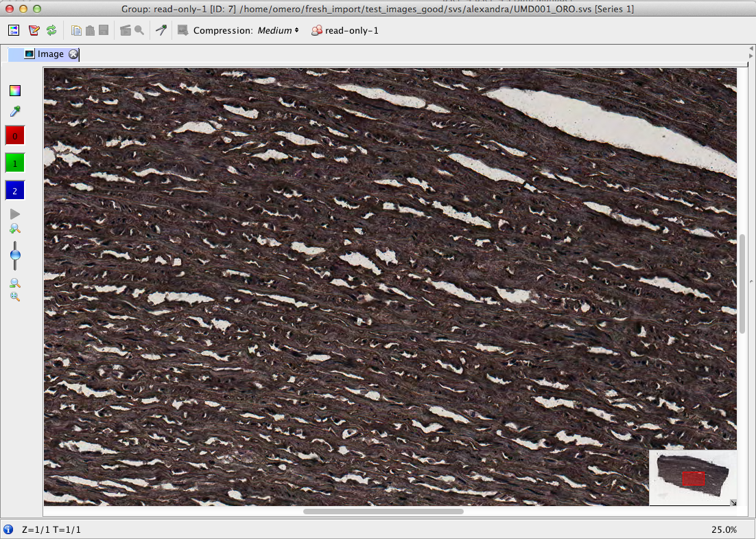Screen dimensions: 756x539
Task: Click the measurement tool icon
Action: pos(161,31)
